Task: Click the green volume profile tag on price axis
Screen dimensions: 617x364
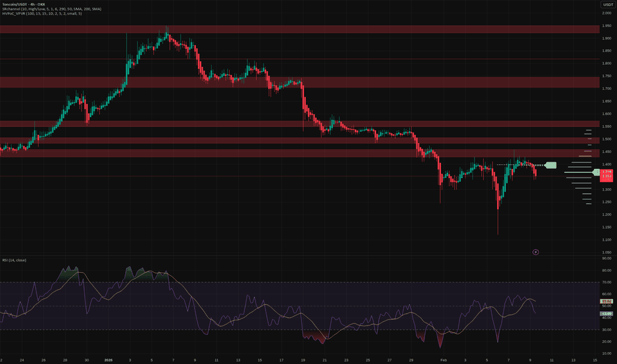Action: 597,172
